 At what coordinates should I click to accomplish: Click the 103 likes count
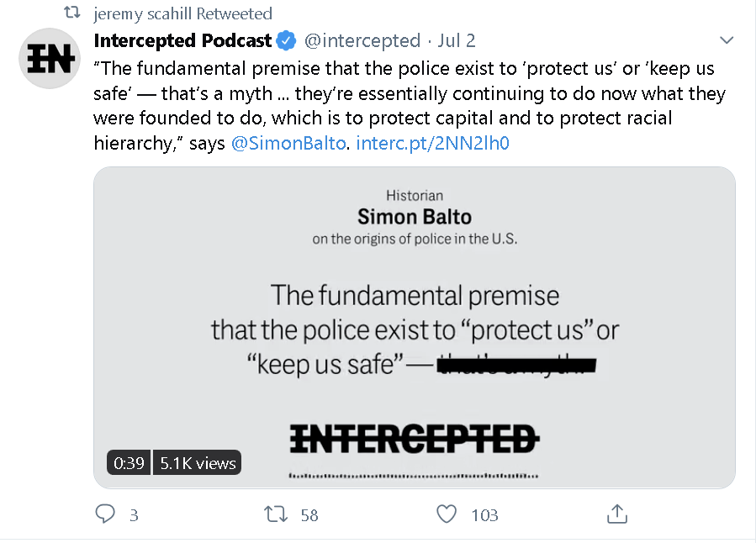(x=484, y=515)
